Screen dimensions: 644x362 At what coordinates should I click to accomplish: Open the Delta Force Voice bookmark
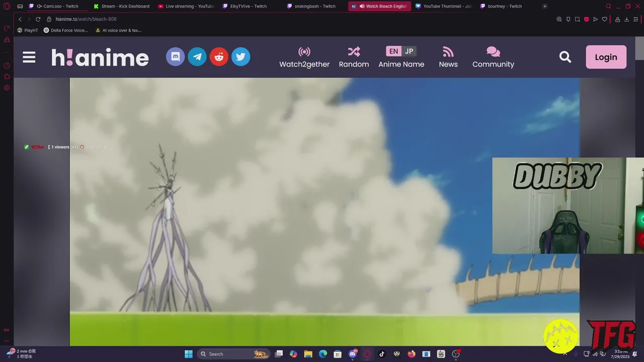(66, 30)
